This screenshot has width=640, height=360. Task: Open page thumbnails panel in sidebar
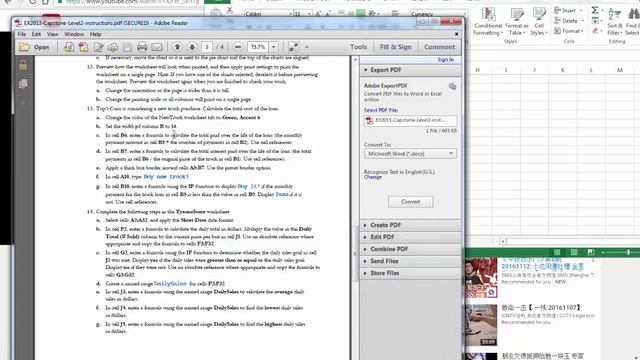[x=23, y=84]
